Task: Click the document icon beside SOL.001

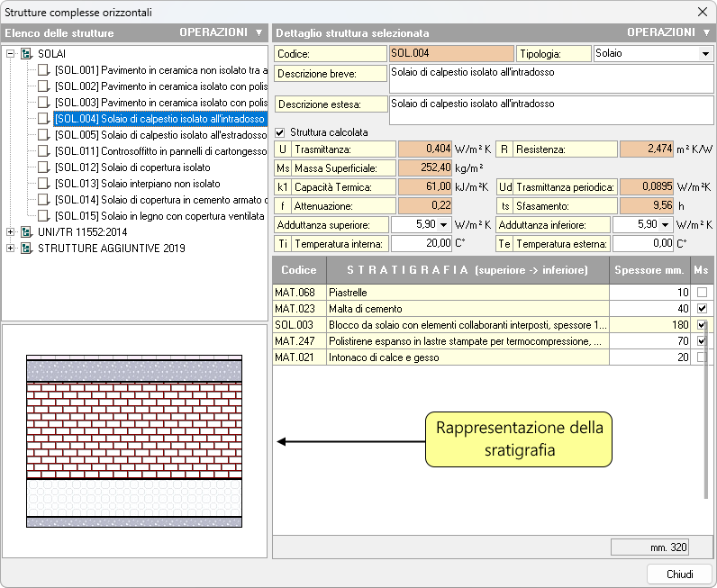Action: click(x=43, y=70)
